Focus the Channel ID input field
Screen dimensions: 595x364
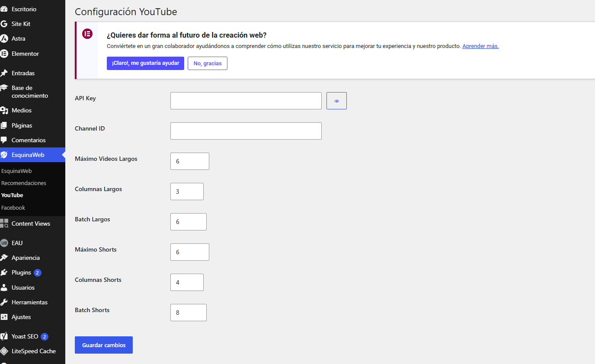point(246,131)
